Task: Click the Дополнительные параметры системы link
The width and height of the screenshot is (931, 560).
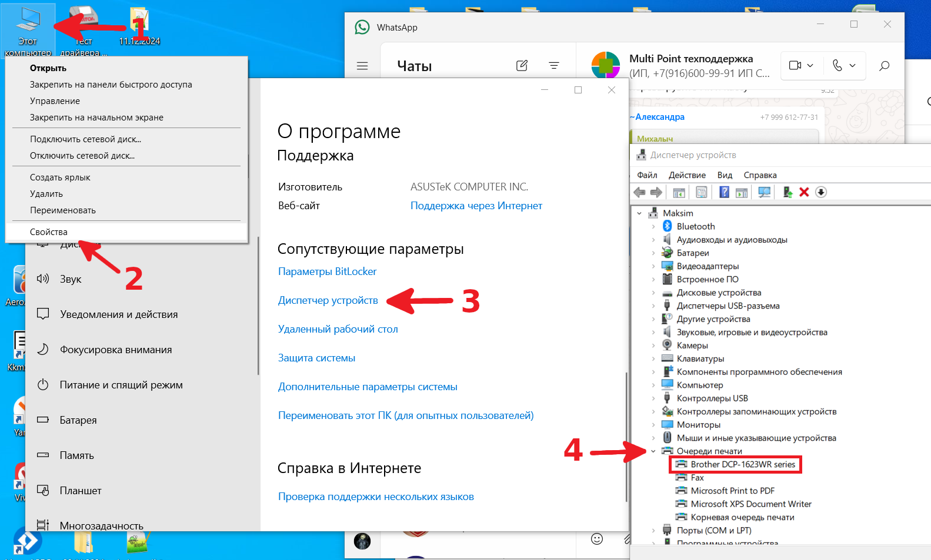Action: pyautogui.click(x=368, y=387)
